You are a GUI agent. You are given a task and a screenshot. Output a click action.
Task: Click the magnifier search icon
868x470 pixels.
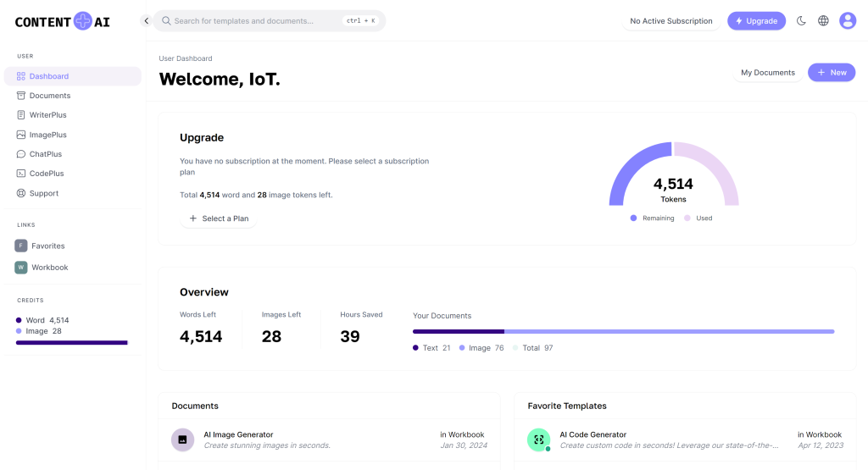[x=164, y=21]
